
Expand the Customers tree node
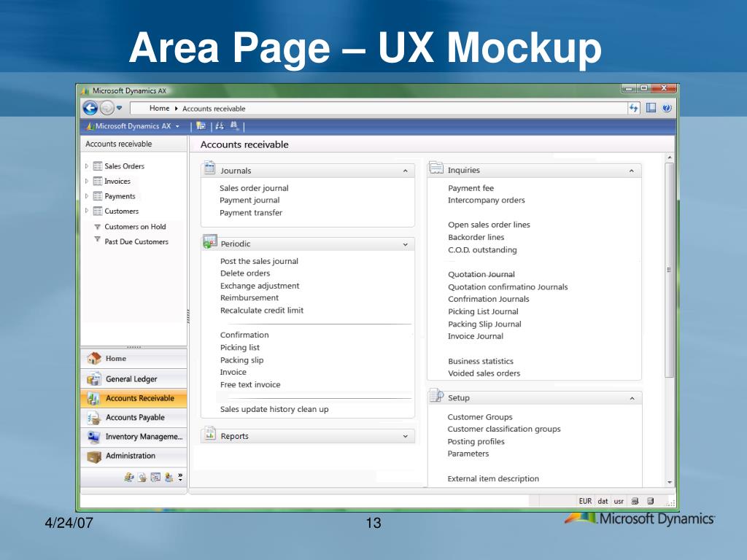click(x=87, y=211)
